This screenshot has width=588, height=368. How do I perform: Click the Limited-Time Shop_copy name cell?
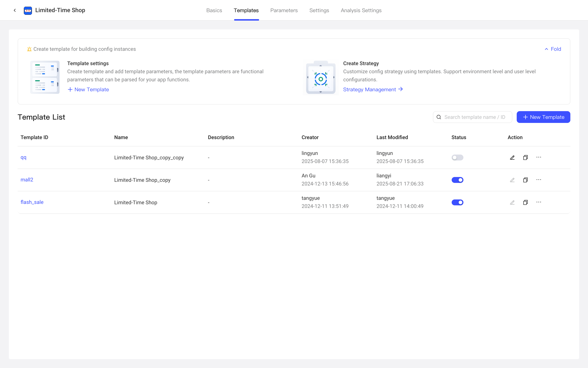pos(142,180)
